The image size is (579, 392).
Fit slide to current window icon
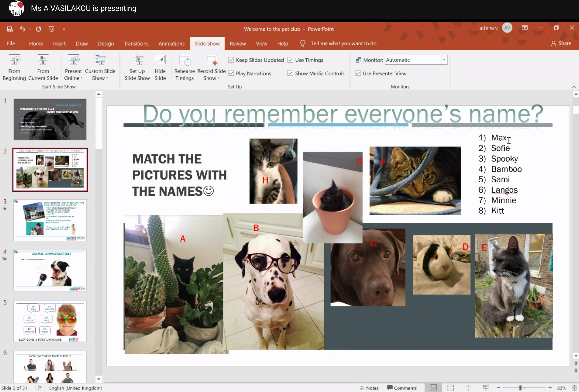574,388
